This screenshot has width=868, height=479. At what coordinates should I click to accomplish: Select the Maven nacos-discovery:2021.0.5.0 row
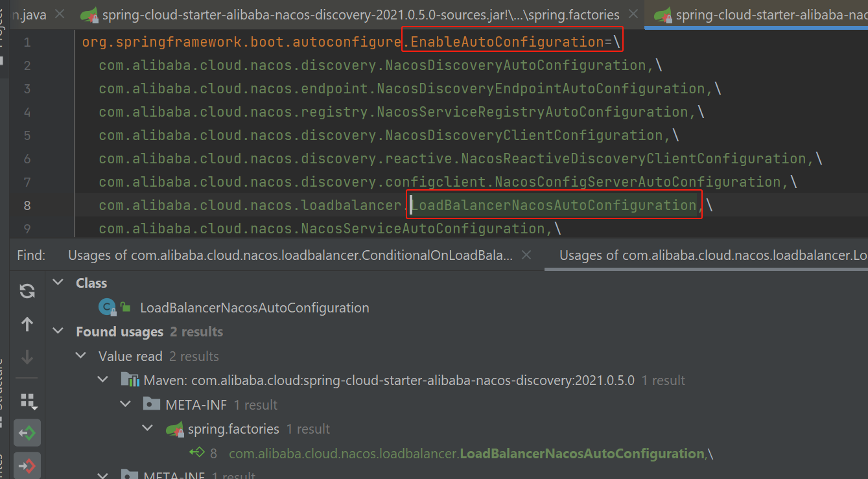pyautogui.click(x=402, y=380)
